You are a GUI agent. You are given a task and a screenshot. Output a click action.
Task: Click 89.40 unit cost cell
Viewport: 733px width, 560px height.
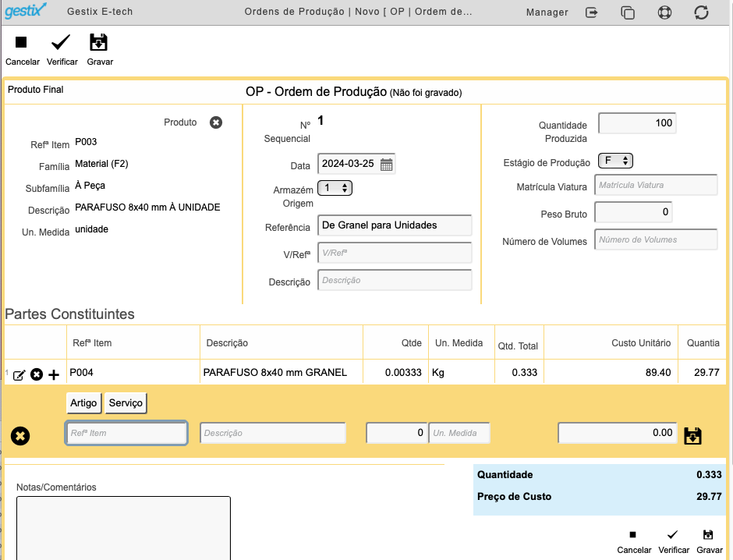[x=657, y=373]
